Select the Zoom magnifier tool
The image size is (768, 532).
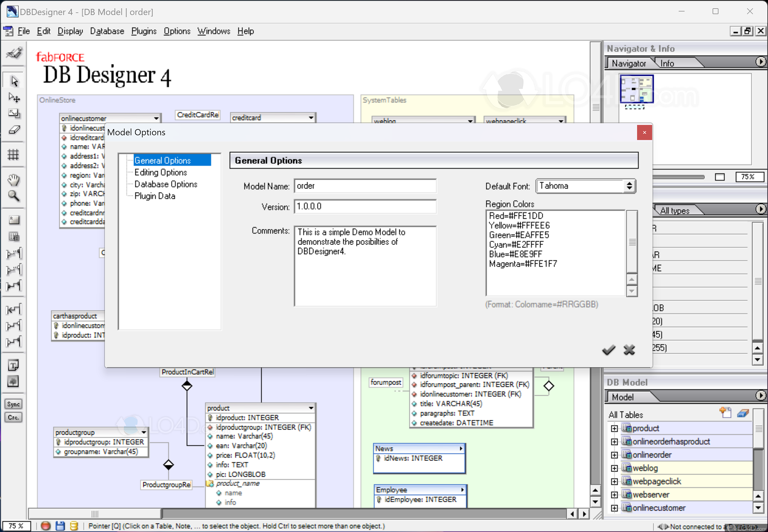point(14,196)
